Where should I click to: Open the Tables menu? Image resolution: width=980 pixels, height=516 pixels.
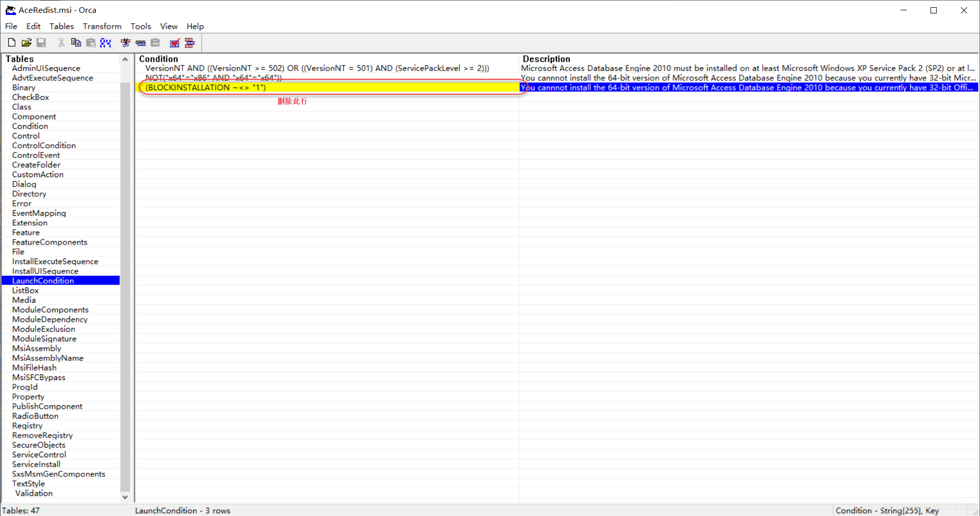pyautogui.click(x=61, y=26)
